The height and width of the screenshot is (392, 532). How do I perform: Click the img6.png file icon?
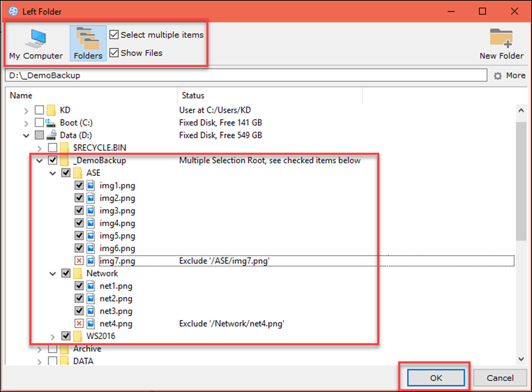(x=90, y=249)
